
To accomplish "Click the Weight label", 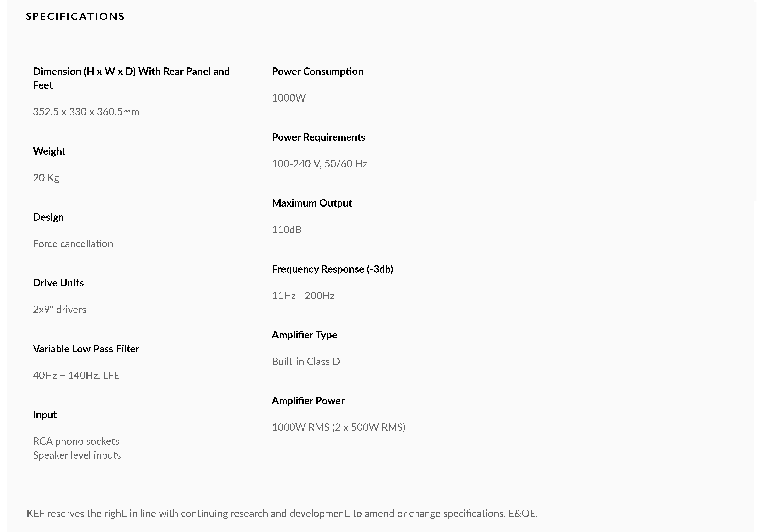I will tap(49, 151).
